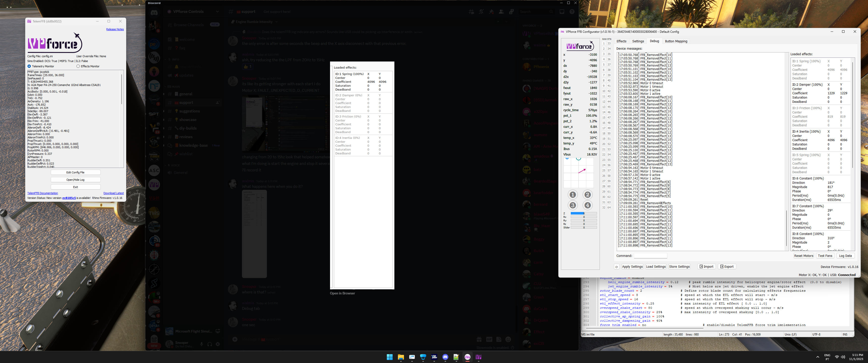868x363 pixels.
Task: Open the Settings tab in Configurator
Action: point(638,41)
